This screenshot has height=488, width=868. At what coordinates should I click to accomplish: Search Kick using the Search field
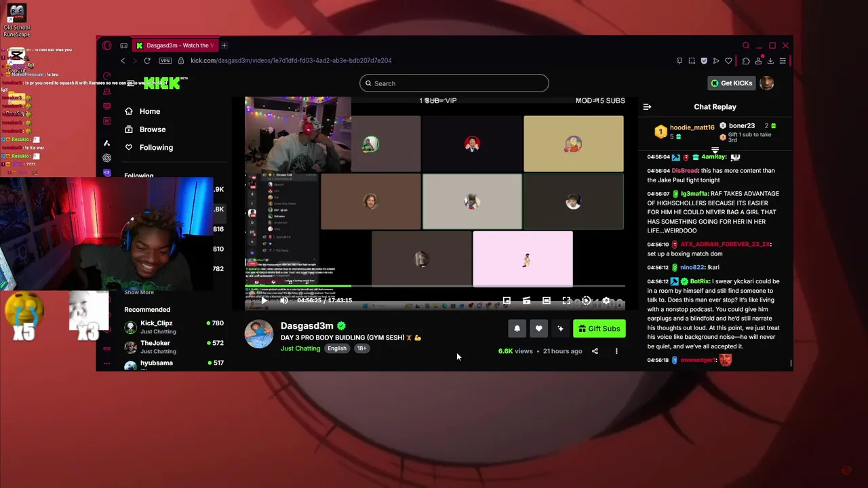(x=454, y=83)
